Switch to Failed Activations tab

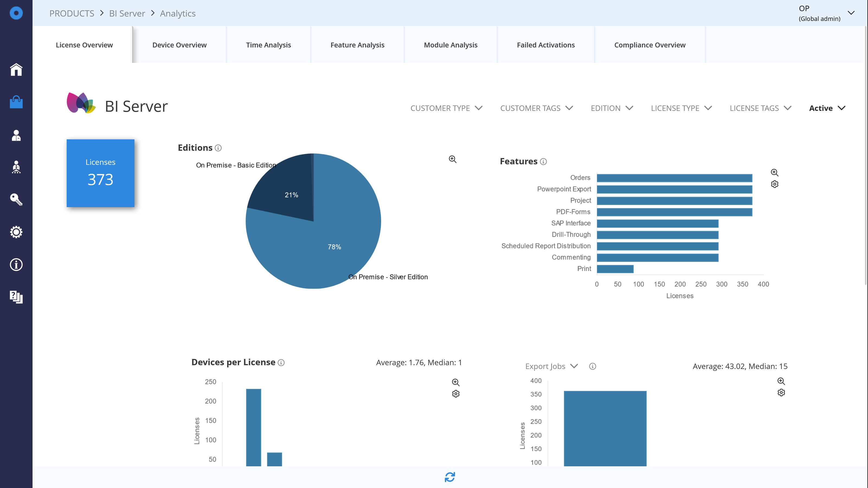(545, 45)
